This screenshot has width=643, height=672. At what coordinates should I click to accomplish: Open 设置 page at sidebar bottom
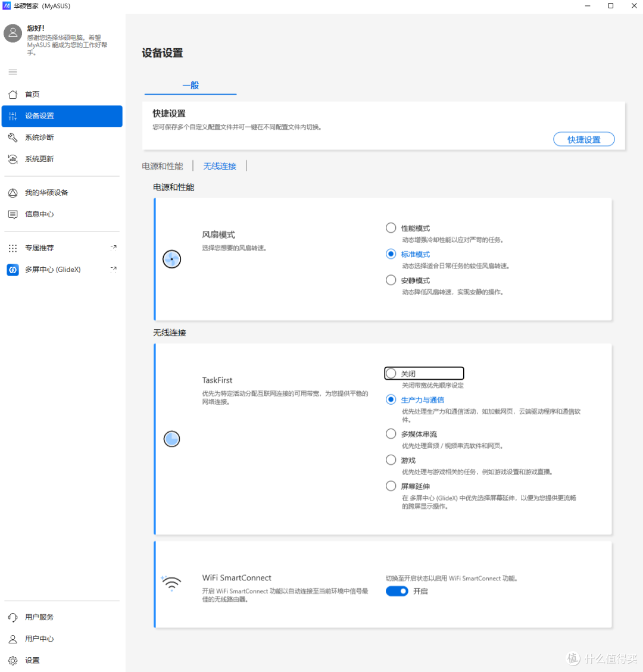pos(62,661)
